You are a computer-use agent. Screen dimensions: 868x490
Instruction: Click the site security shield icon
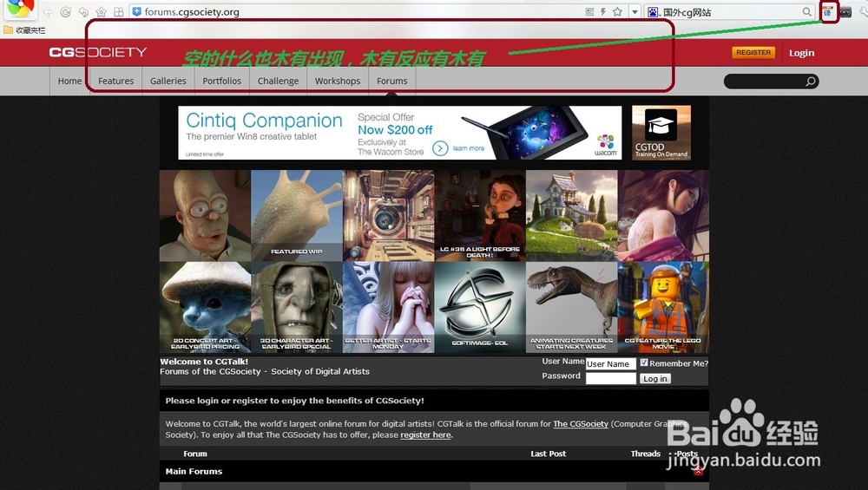click(137, 11)
